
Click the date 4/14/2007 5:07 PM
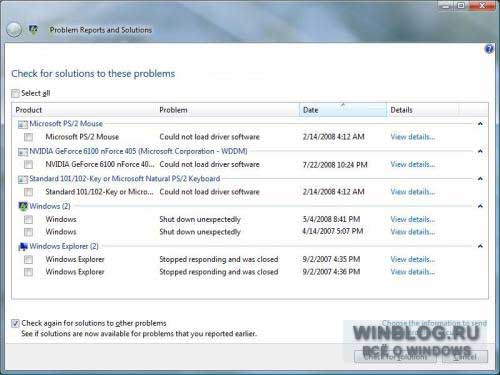[333, 231]
